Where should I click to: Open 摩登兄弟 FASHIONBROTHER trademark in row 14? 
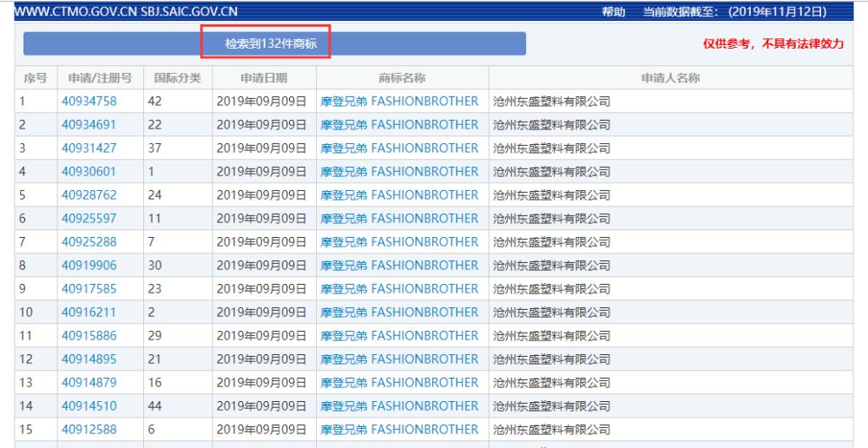399,406
